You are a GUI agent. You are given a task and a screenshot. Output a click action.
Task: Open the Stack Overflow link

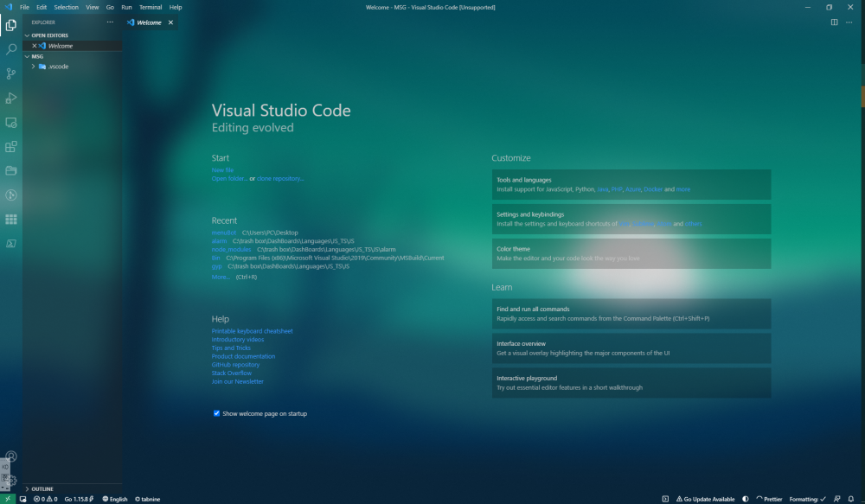pyautogui.click(x=232, y=373)
